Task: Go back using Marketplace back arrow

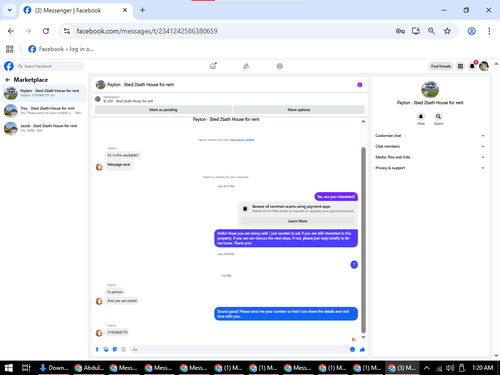Action: coord(8,80)
